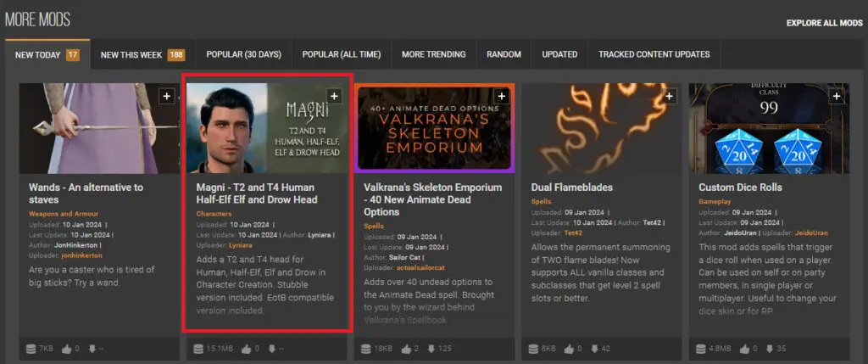Click the Explore All Mods link
Viewport: 868px width, 364px height.
click(824, 23)
